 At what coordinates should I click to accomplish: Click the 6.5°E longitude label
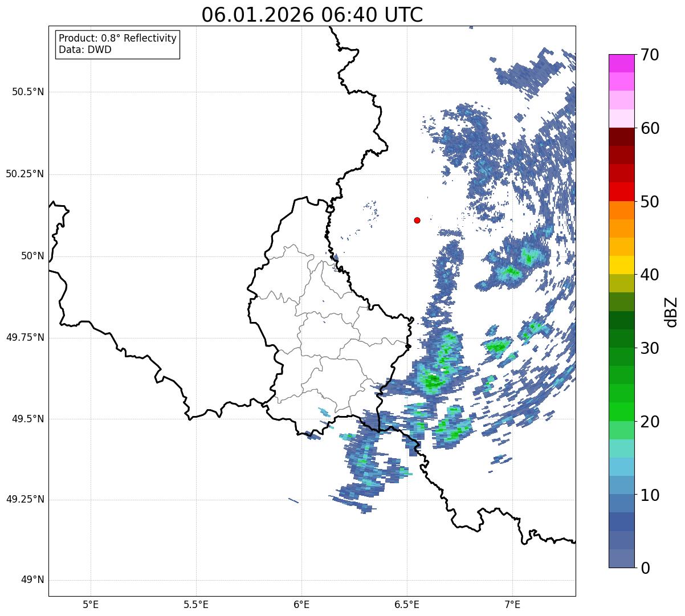pos(407,604)
